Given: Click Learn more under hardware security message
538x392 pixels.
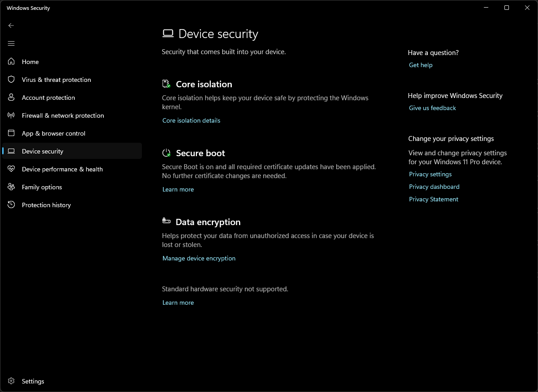Looking at the screenshot, I should coord(178,303).
